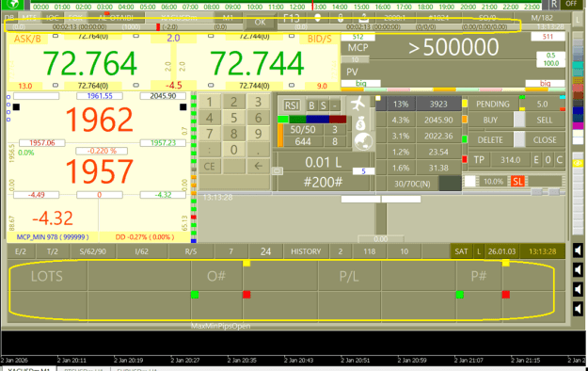Click red square under P# column
Screen dimensions: 588x371
tap(506, 295)
